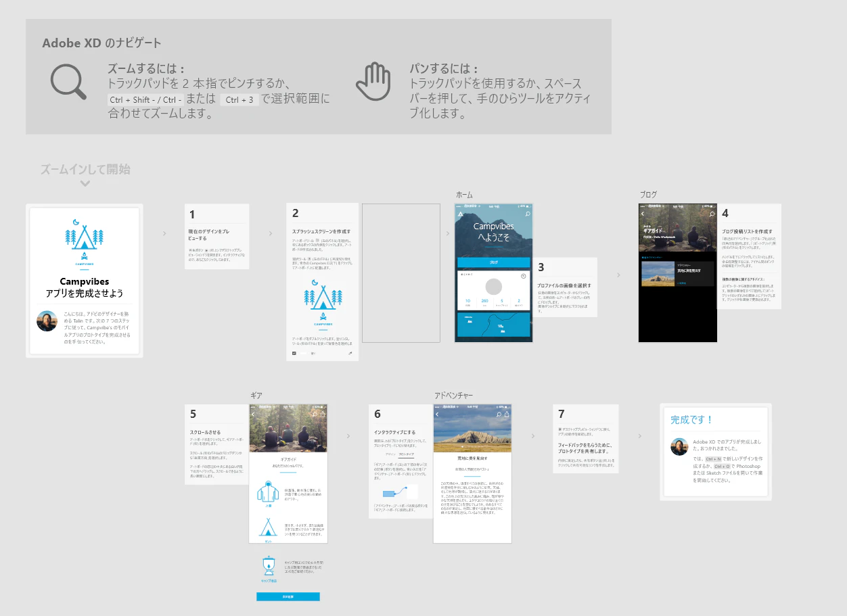Viewport: 847px width, 616px height.
Task: Click the gray profile image placeholder circle
Action: [x=494, y=286]
